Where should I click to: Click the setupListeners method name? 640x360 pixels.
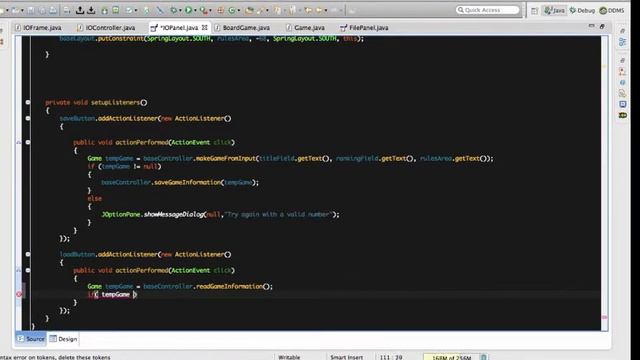(x=115, y=102)
